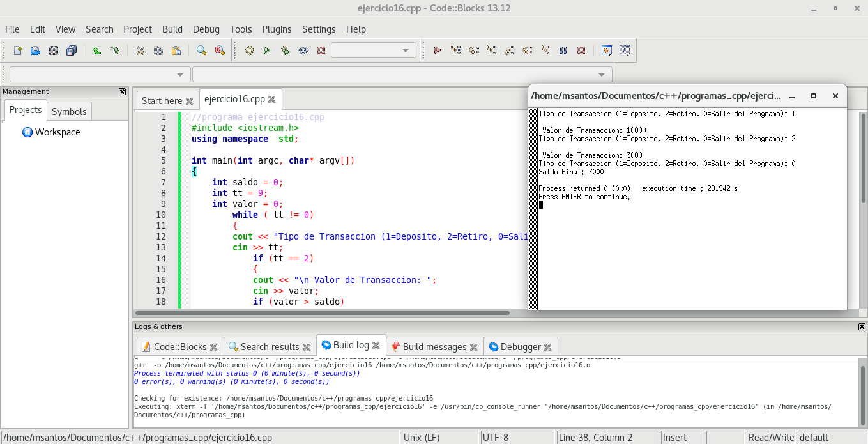Expand the left code completion scope dropdown
Image resolution: width=868 pixels, height=444 pixels.
pyautogui.click(x=100, y=75)
